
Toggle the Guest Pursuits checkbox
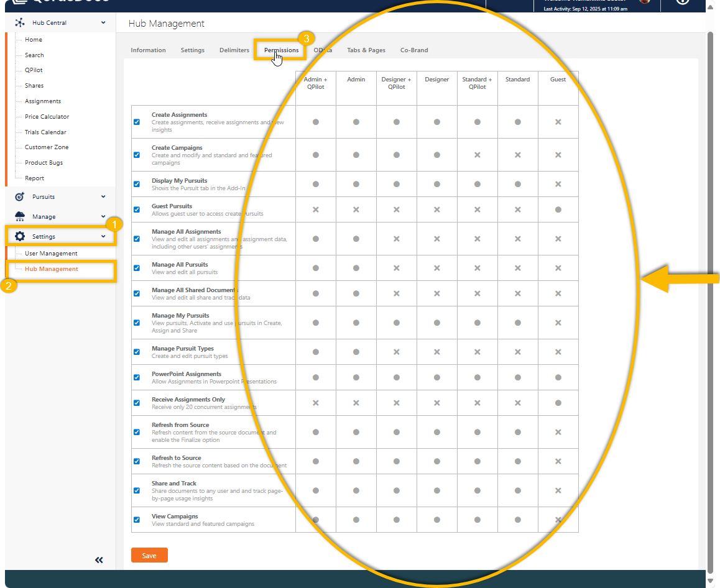click(137, 210)
